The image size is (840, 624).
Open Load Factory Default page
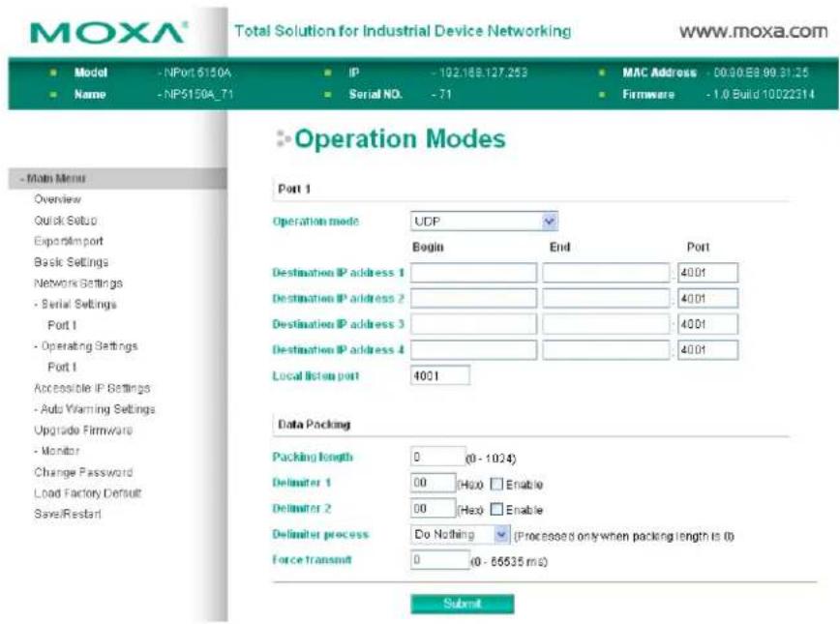(87, 492)
